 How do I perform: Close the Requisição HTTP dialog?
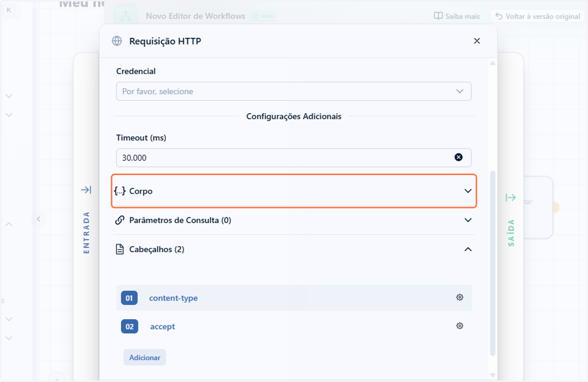477,41
